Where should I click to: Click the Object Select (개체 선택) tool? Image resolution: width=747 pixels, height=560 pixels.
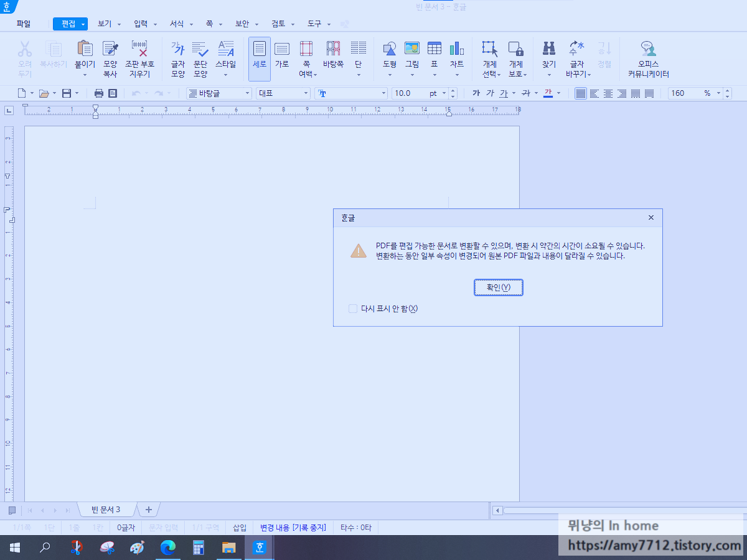click(490, 49)
